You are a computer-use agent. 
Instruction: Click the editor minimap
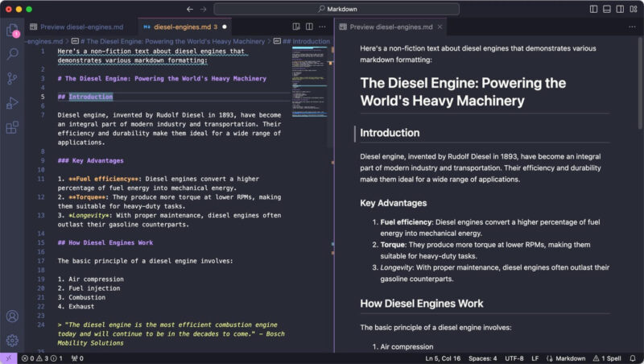310,82
